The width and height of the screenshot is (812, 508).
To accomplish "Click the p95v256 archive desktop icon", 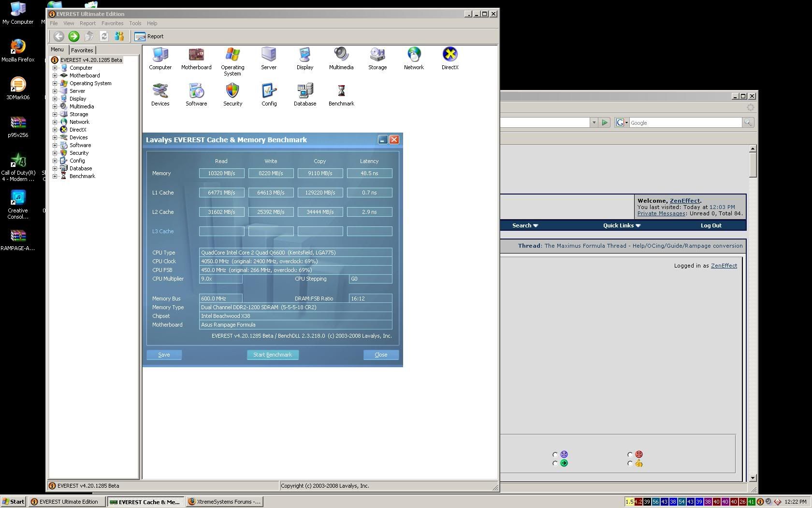I will (x=18, y=126).
